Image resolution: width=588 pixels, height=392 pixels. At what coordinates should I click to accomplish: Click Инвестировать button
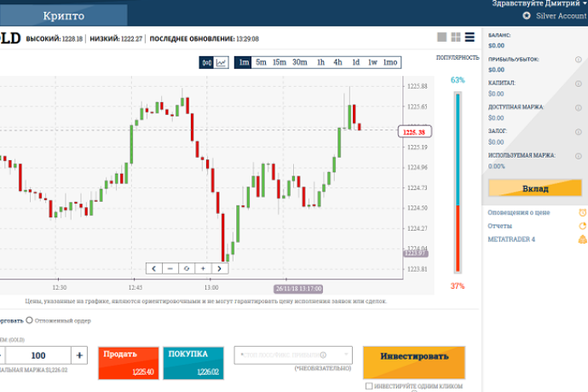point(414,362)
